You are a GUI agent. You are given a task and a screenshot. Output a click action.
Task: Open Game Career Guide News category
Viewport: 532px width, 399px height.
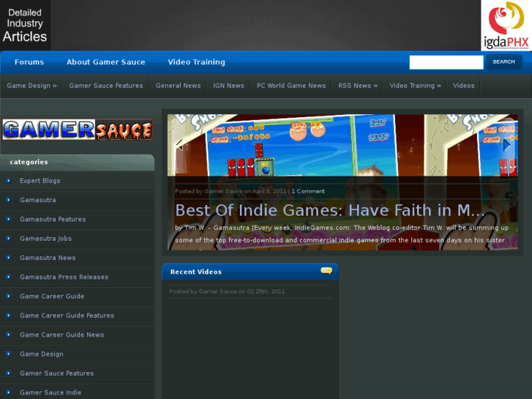point(61,335)
